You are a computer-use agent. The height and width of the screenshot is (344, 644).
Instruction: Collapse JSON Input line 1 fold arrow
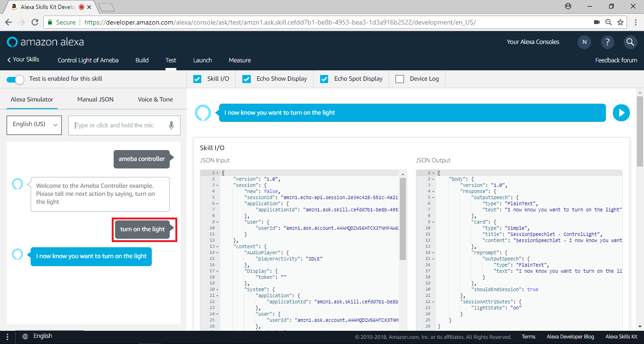pos(217,173)
